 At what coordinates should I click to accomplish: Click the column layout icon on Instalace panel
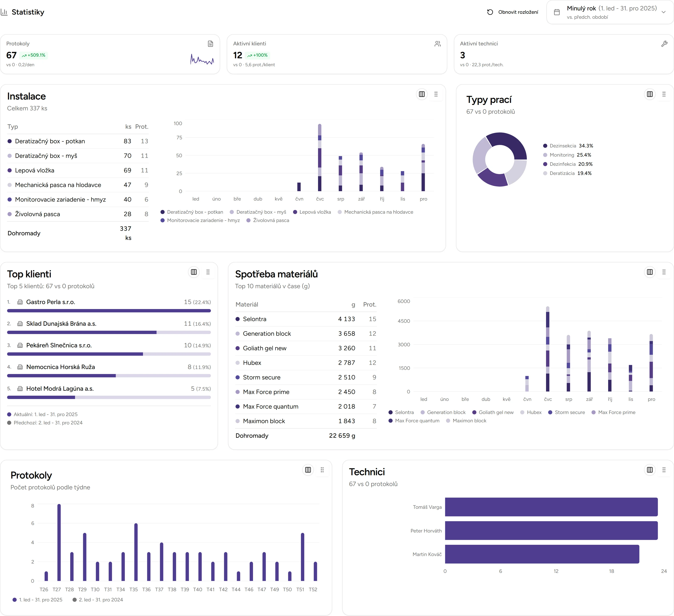tap(422, 94)
